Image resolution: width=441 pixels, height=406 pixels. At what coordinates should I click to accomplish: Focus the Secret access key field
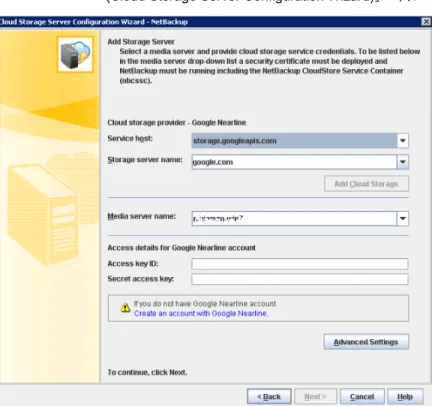[x=300, y=279]
